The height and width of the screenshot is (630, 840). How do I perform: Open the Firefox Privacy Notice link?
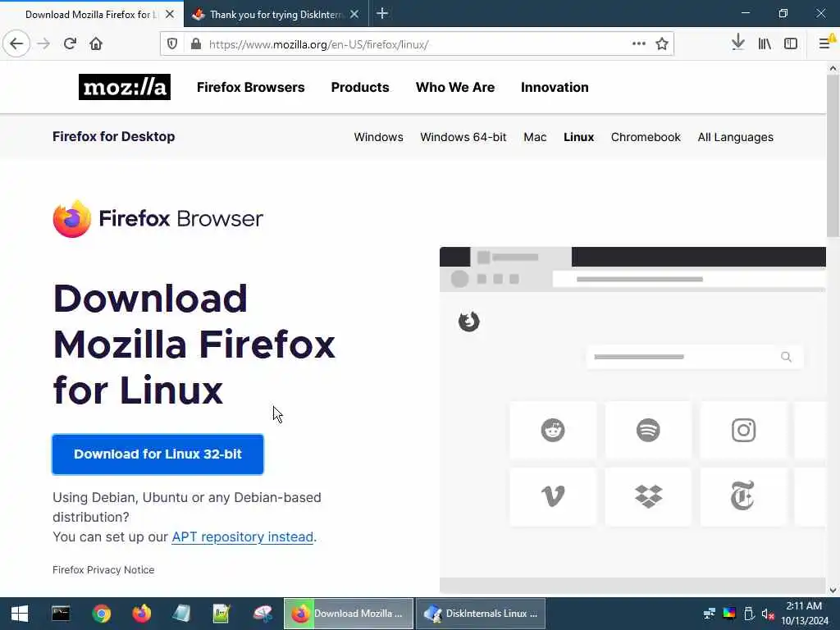point(103,570)
